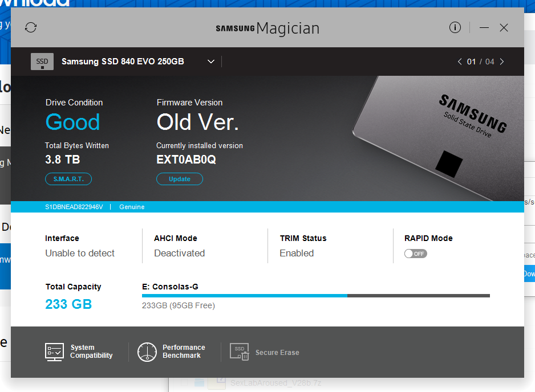Click the Enabled TRIM Status value
The height and width of the screenshot is (392, 535).
coord(297,254)
